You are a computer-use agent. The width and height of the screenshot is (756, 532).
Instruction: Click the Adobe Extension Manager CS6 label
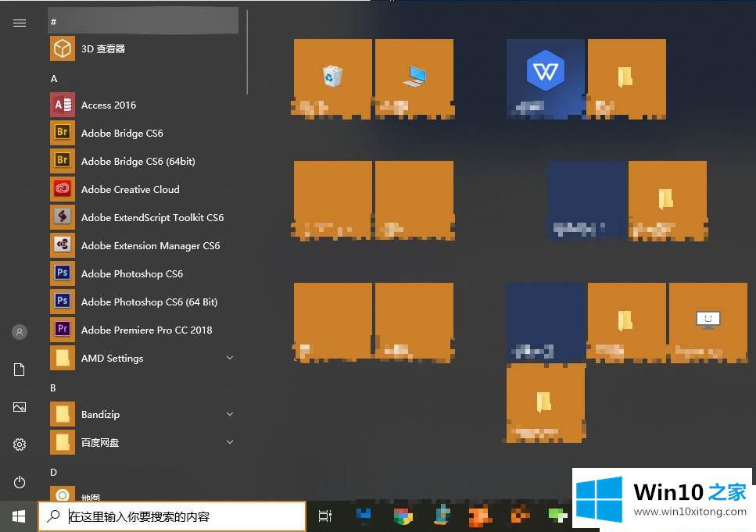pyautogui.click(x=150, y=246)
